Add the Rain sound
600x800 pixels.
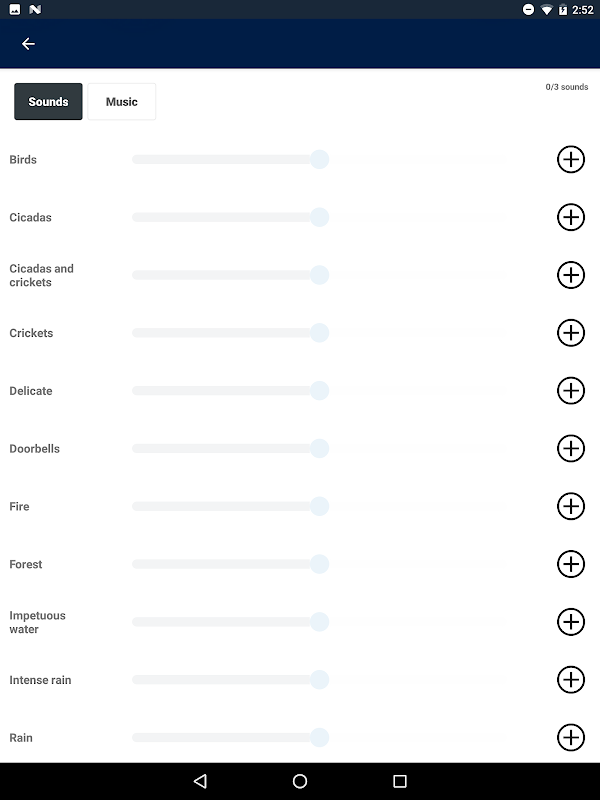pos(570,738)
